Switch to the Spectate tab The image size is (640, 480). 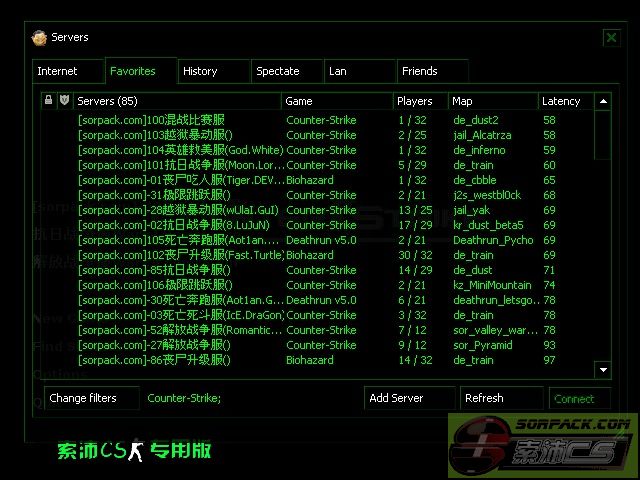[x=287, y=71]
